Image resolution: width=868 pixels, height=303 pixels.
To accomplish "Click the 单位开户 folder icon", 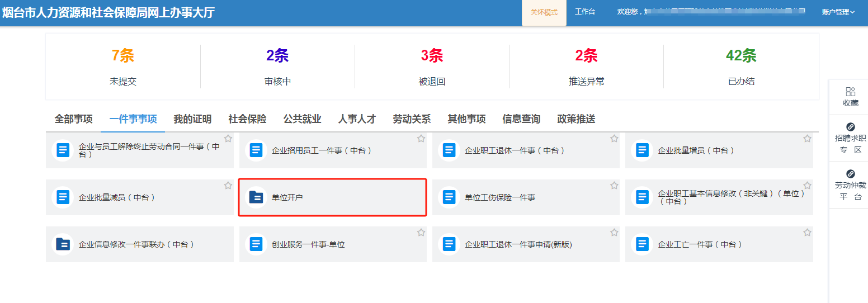I will (256, 197).
